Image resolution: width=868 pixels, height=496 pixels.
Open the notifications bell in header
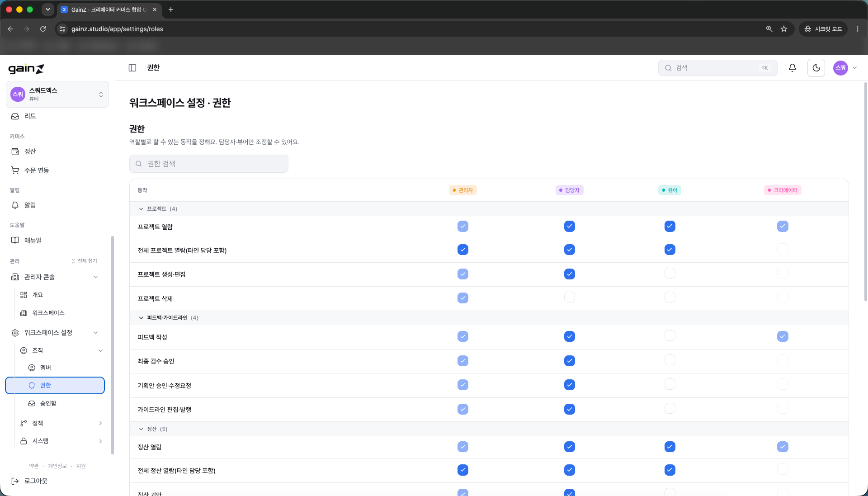(792, 68)
